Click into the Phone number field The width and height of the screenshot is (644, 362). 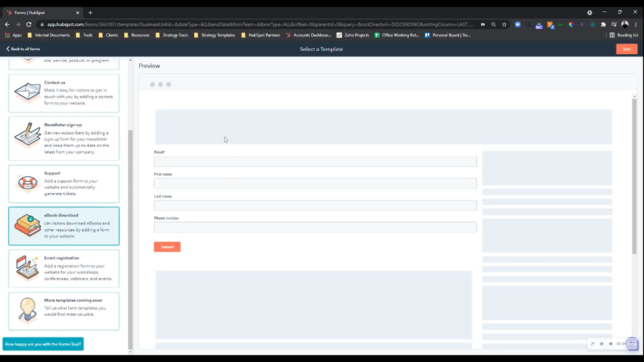[x=315, y=227]
